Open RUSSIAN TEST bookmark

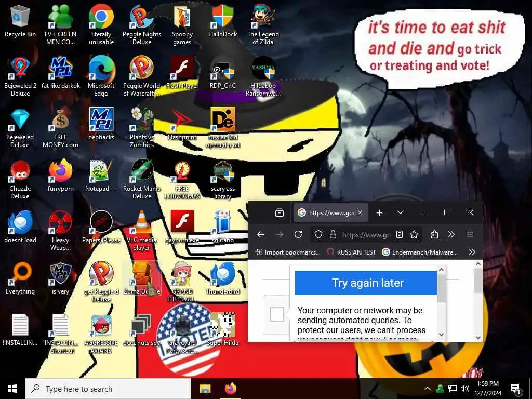(351, 252)
